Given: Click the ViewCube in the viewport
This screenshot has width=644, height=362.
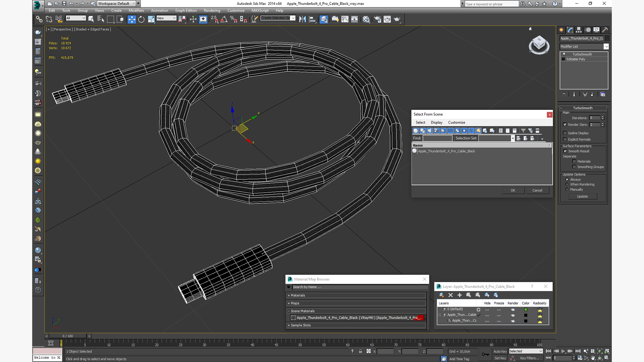Looking at the screenshot, I should (539, 45).
